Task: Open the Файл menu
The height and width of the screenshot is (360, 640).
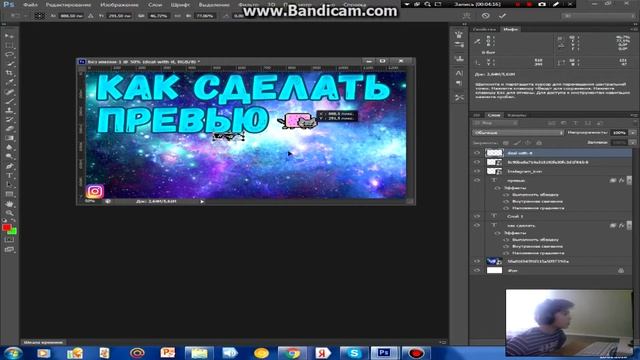Action: click(30, 5)
